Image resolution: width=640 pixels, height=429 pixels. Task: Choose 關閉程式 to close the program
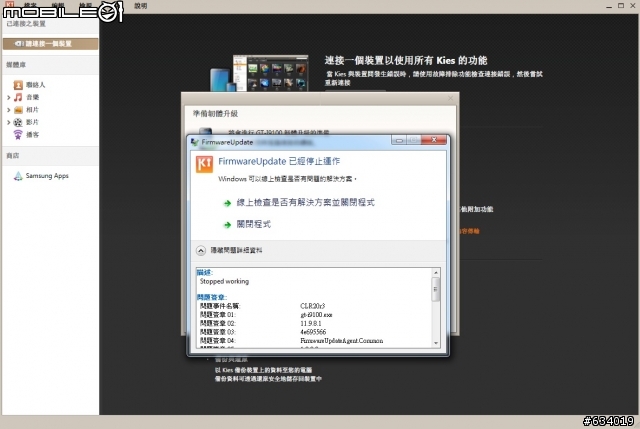click(253, 224)
